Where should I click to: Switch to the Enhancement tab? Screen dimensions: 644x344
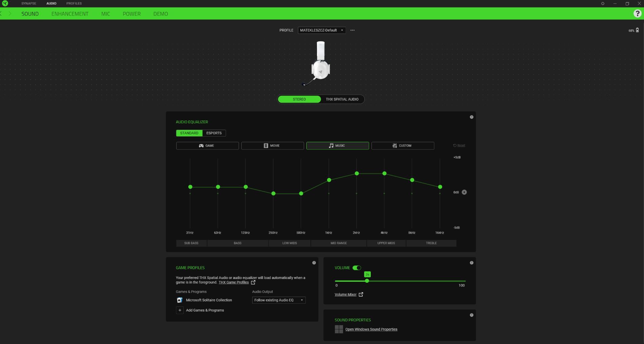coord(70,14)
